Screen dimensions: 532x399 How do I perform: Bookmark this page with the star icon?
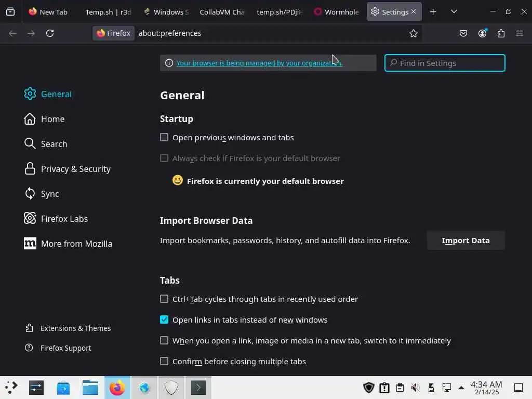(413, 33)
